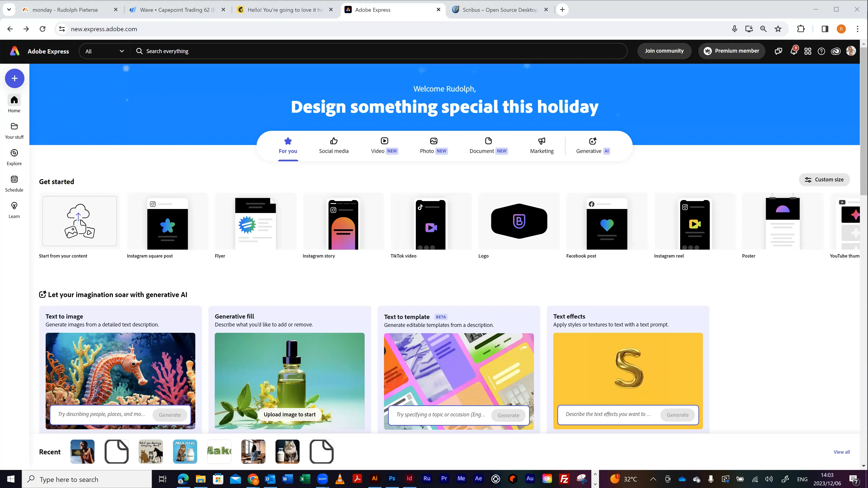Viewport: 868px width, 488px height.
Task: Click the Windows Start button
Action: click(x=11, y=479)
